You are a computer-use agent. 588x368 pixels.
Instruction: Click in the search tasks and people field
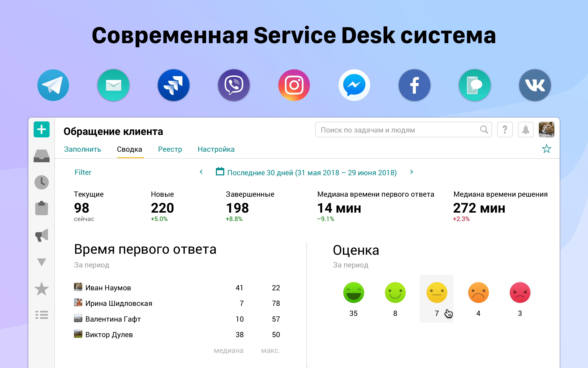click(403, 130)
